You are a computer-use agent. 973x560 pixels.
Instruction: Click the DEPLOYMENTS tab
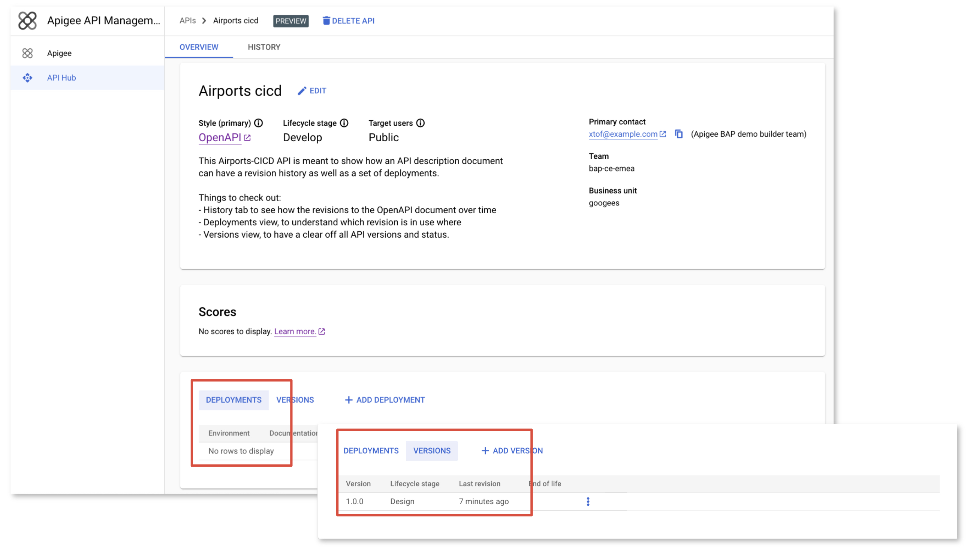pyautogui.click(x=233, y=400)
